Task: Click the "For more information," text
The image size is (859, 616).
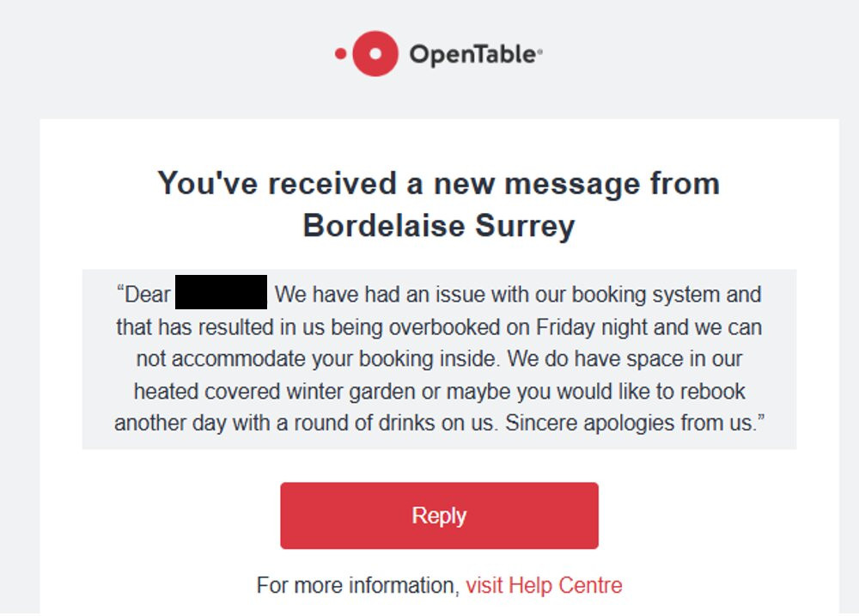Action: point(357,586)
